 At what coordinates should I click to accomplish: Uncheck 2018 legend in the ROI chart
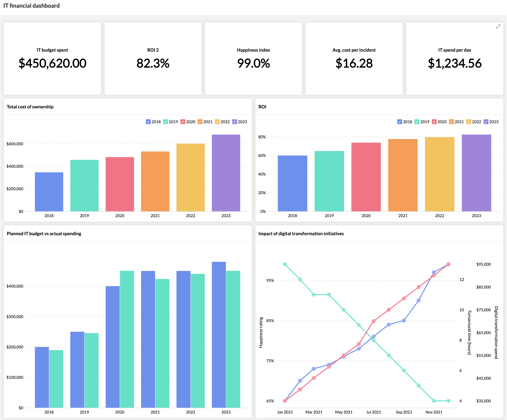[x=400, y=122]
